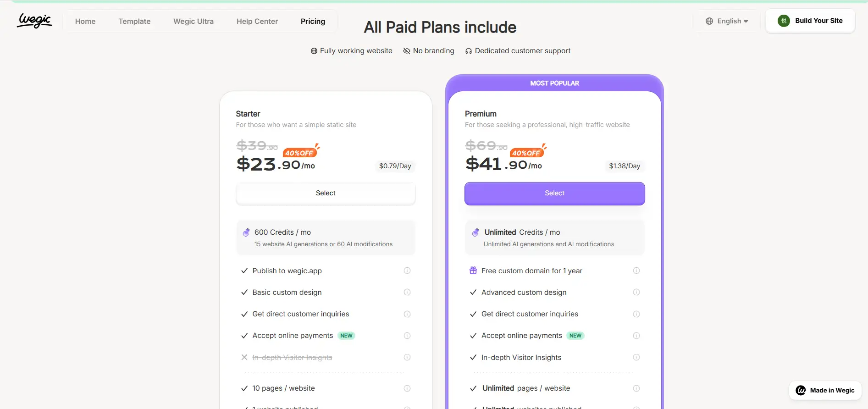Image resolution: width=868 pixels, height=409 pixels.
Task: Click info icon next to 10 pages / website
Action: 407,388
